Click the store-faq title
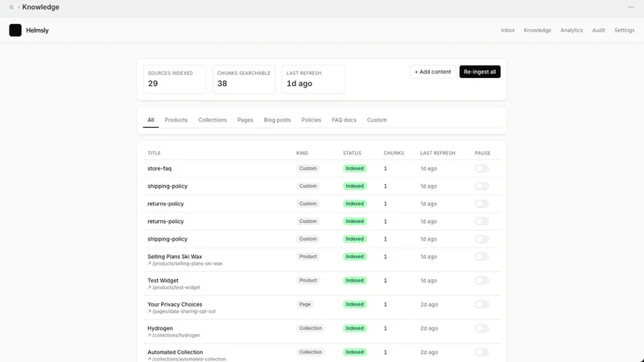Viewport: 644px width, 362px height. tap(159, 168)
